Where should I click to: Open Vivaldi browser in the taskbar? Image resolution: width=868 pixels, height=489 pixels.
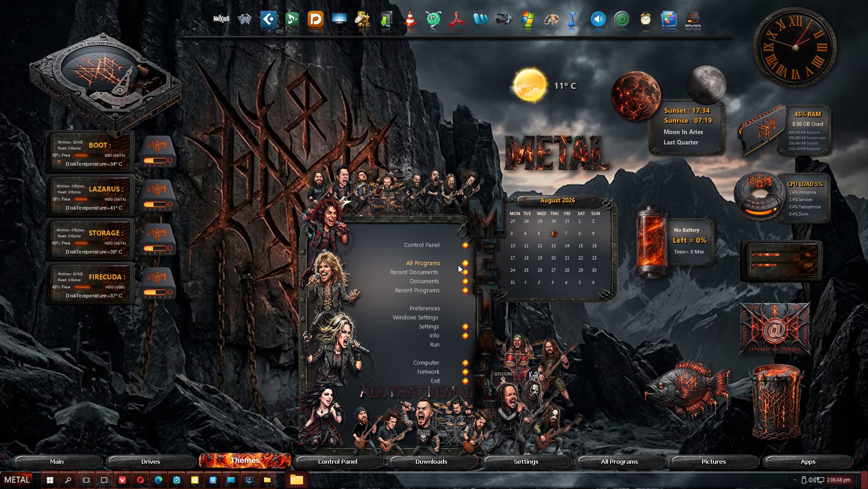coord(122,480)
